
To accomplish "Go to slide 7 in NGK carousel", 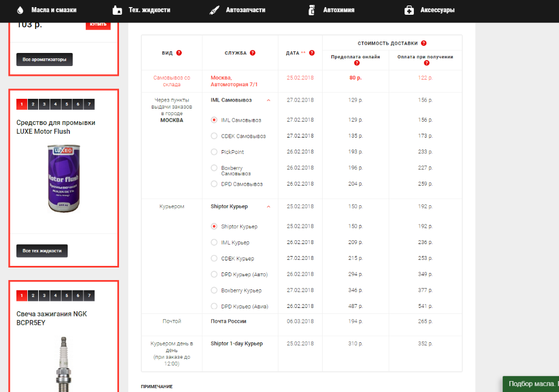I will click(89, 295).
